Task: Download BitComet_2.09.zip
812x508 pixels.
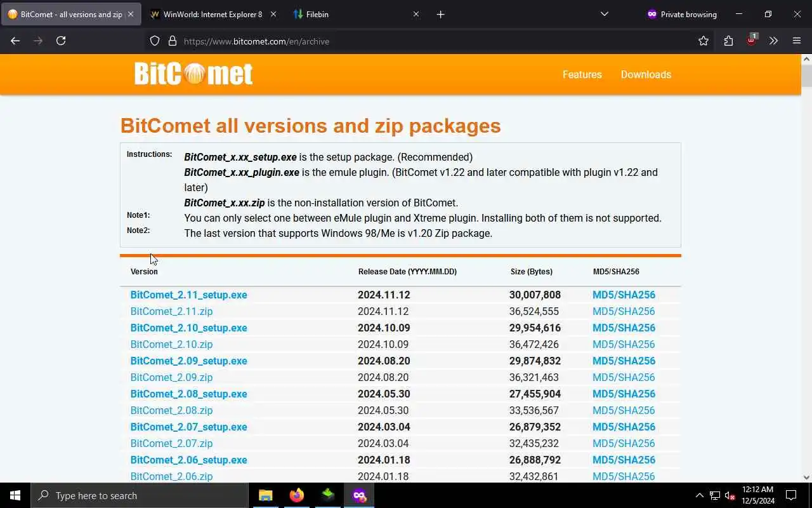Action: (x=171, y=377)
